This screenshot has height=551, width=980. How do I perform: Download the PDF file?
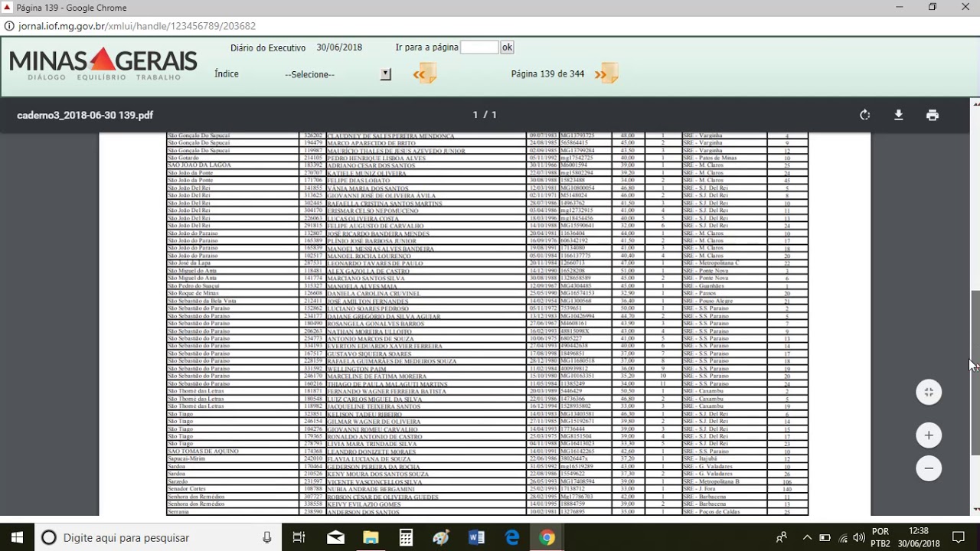[898, 115]
